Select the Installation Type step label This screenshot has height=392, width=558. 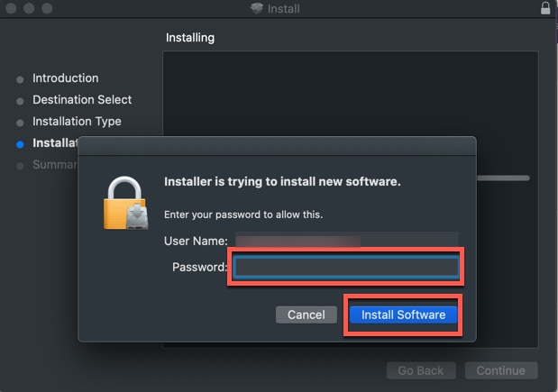(77, 122)
